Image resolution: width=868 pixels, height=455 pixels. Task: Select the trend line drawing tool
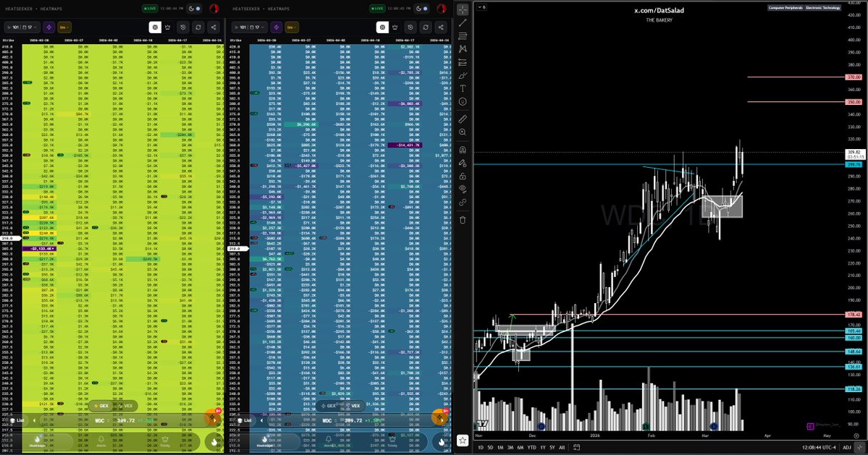pos(463,22)
